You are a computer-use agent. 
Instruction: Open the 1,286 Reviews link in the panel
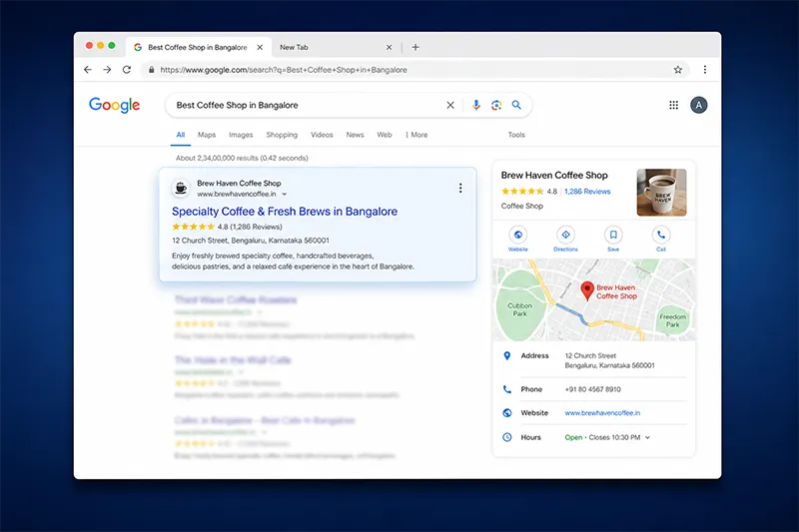pos(587,192)
